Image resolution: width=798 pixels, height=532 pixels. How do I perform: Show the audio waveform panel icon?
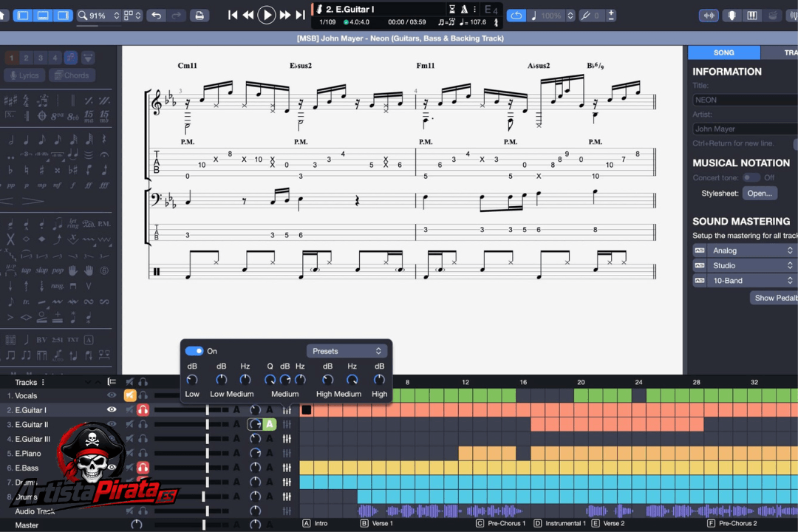[x=709, y=16]
